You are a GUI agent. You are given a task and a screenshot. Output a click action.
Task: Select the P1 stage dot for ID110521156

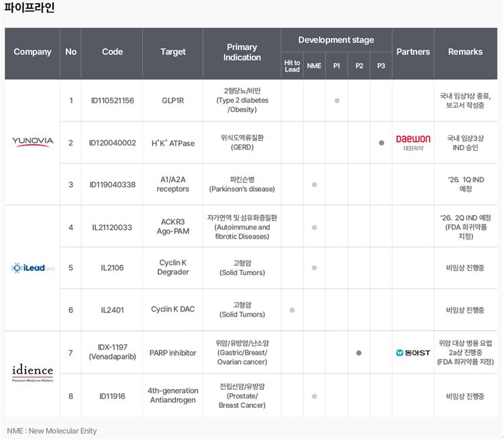(x=337, y=101)
